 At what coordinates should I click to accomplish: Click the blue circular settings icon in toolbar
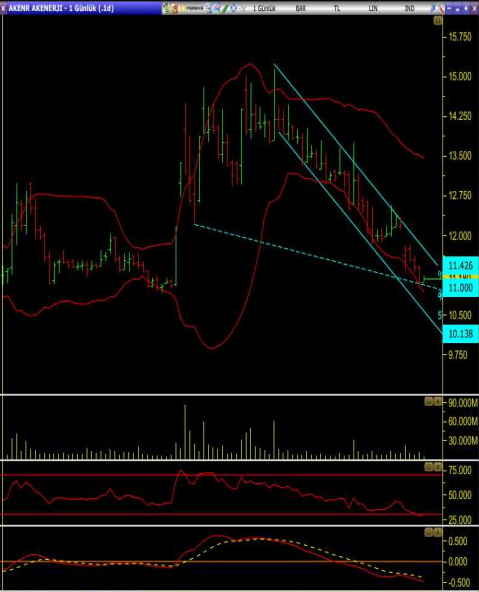[234, 8]
